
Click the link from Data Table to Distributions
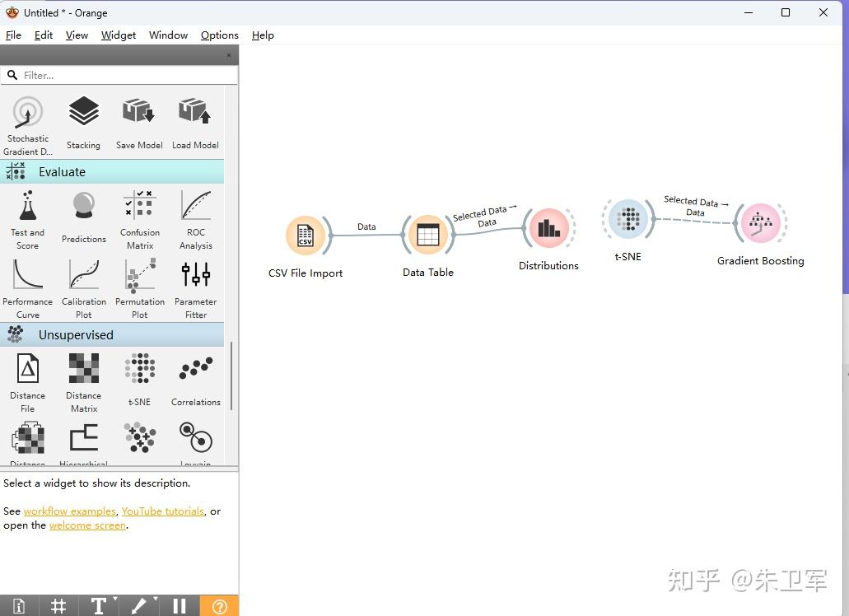click(x=488, y=231)
